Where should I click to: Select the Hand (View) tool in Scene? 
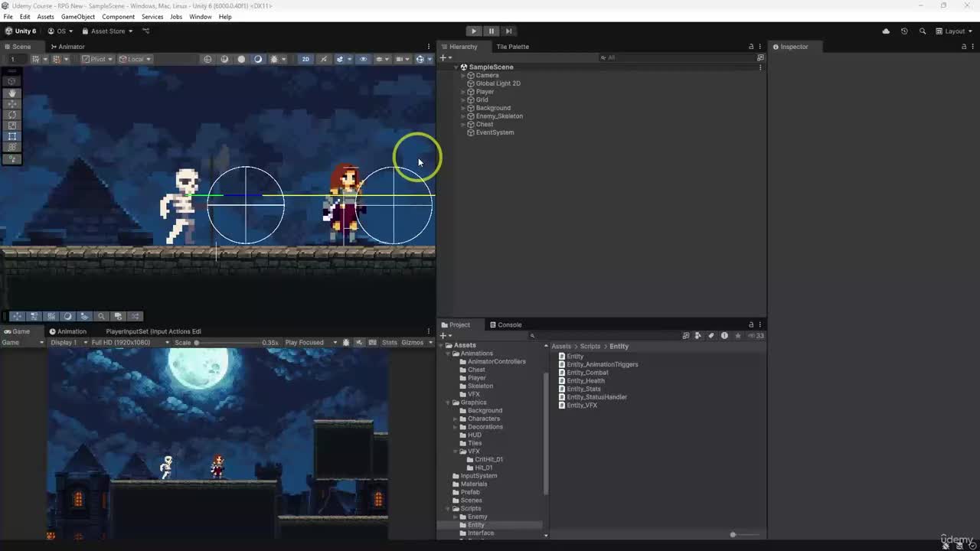(x=12, y=93)
